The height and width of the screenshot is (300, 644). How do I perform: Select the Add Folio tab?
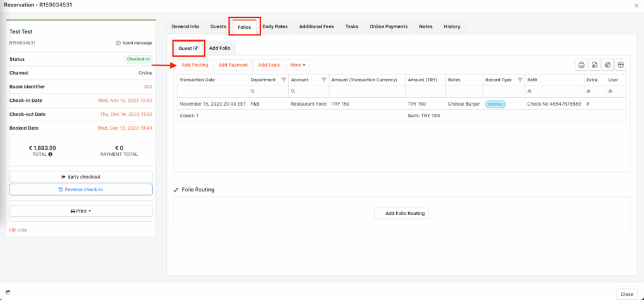219,48
